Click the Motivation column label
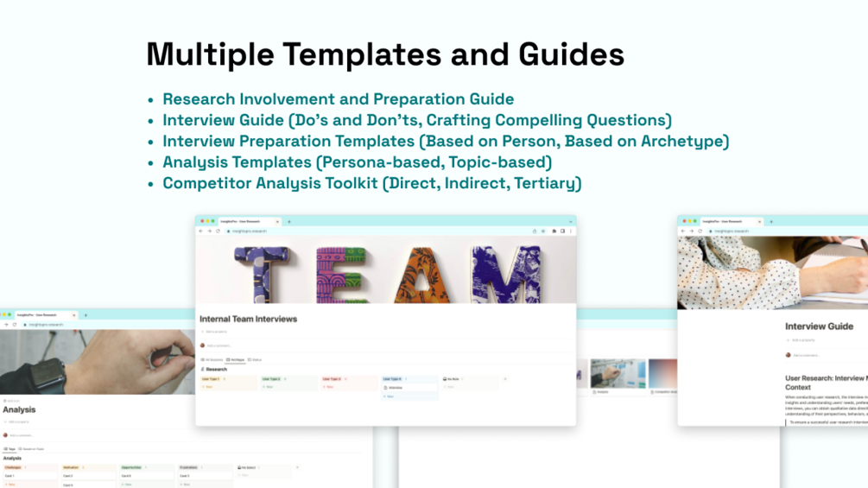Viewport: 868px width, 488px height. tap(71, 467)
